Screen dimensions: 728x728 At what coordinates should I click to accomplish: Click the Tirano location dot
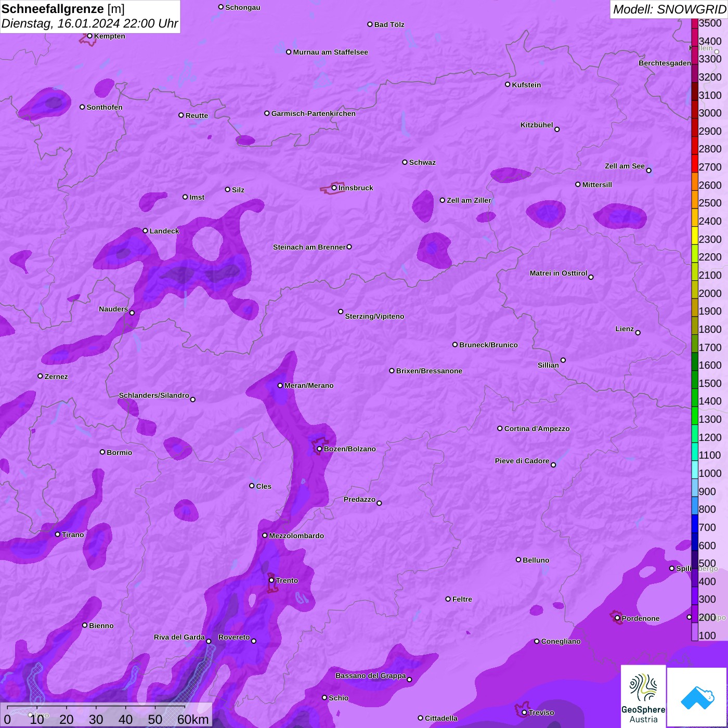(x=58, y=534)
